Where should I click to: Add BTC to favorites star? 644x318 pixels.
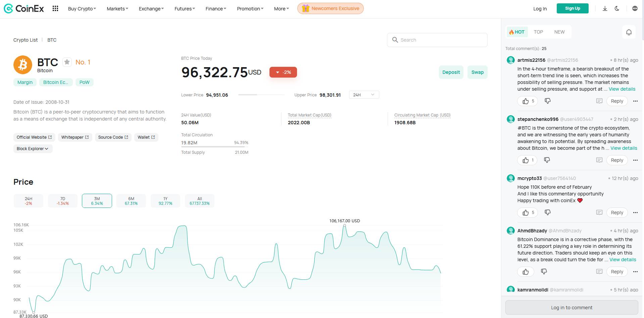coord(67,62)
